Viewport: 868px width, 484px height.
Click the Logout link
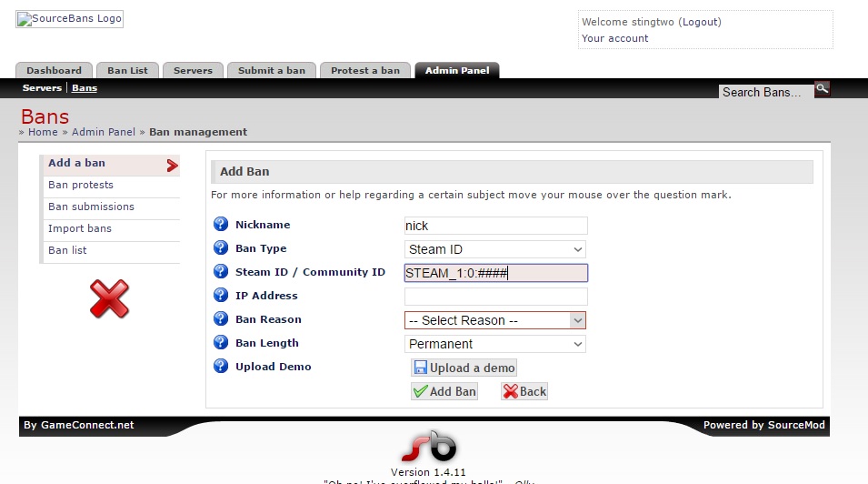coord(700,22)
